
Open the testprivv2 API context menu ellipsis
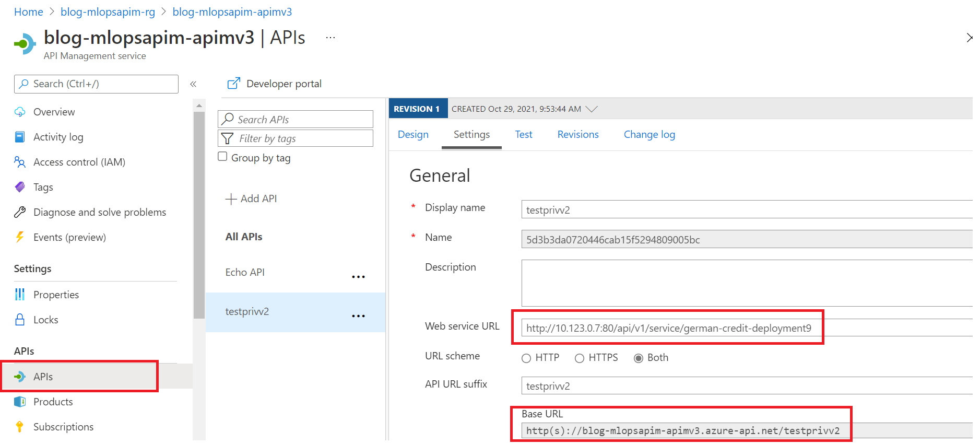click(358, 316)
